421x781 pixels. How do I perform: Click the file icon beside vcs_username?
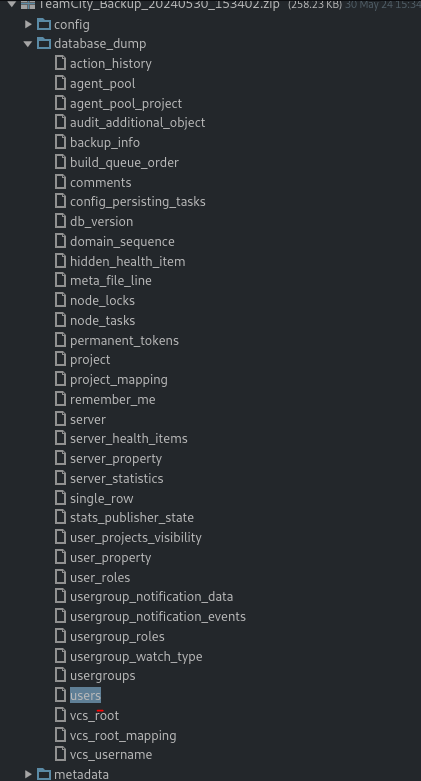pyautogui.click(x=60, y=755)
